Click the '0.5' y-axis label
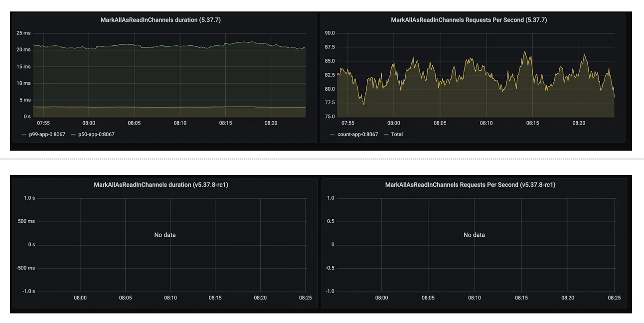 pyautogui.click(x=331, y=221)
